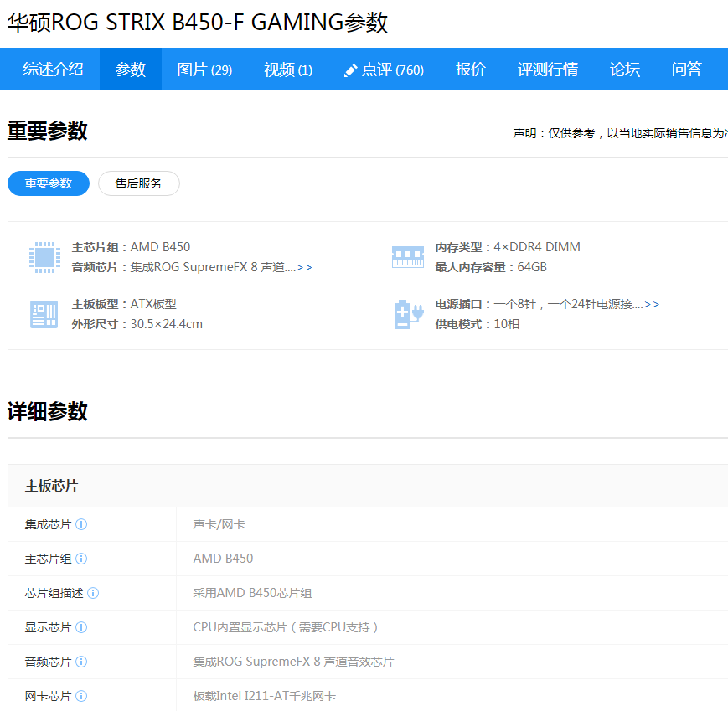Click 集成ROG SupremeFX 8 声道音效芯片 value

(x=293, y=662)
